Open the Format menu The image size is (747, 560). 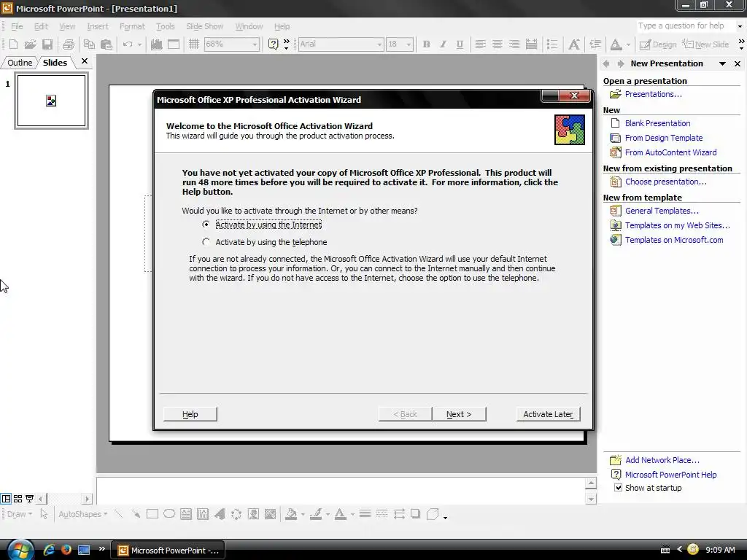pyautogui.click(x=132, y=26)
